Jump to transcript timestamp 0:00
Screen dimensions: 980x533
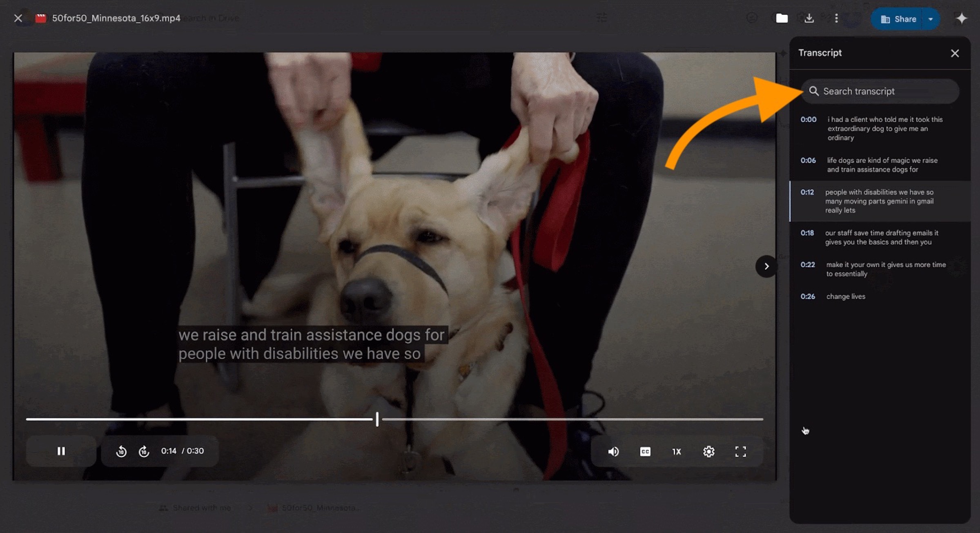pyautogui.click(x=808, y=119)
